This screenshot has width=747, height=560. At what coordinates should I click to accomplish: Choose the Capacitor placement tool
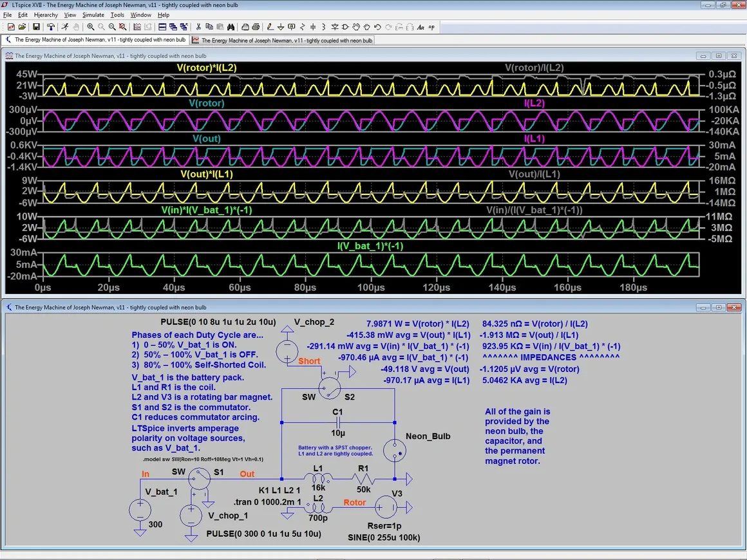coord(313,27)
